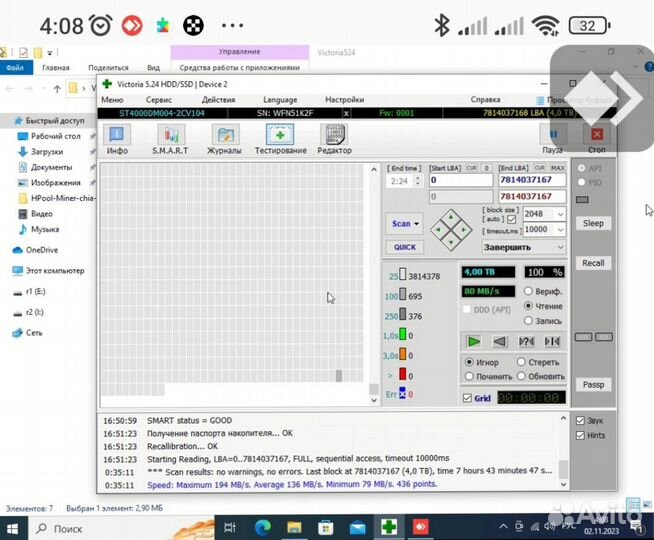
Task: Show hidden tray icons chevron
Action: (503, 527)
